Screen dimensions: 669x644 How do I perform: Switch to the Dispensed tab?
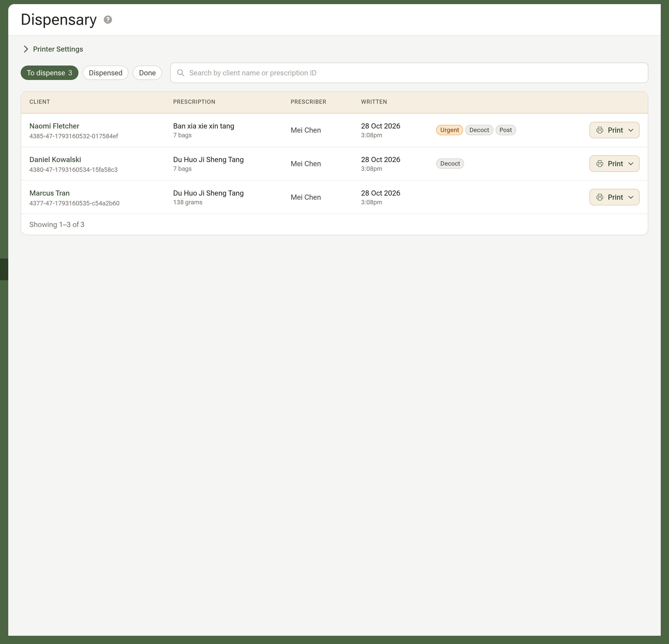point(106,73)
